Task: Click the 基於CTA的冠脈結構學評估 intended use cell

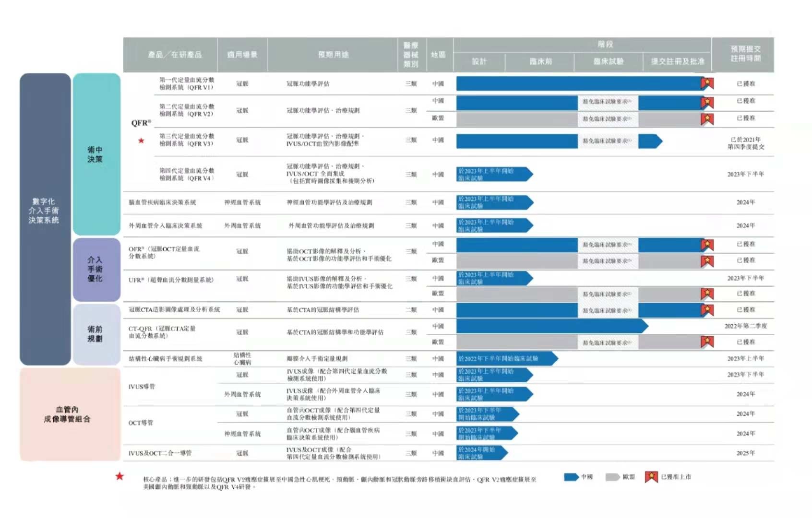Action: 323,310
